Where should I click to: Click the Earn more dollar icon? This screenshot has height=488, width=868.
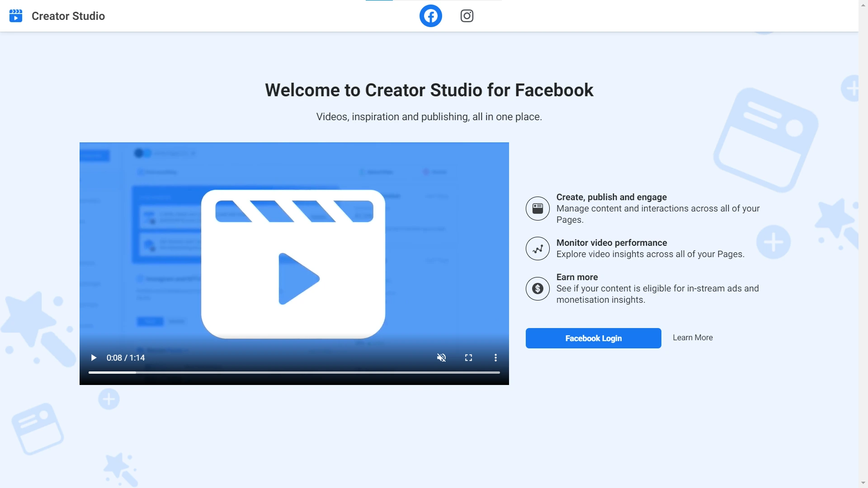(x=538, y=288)
